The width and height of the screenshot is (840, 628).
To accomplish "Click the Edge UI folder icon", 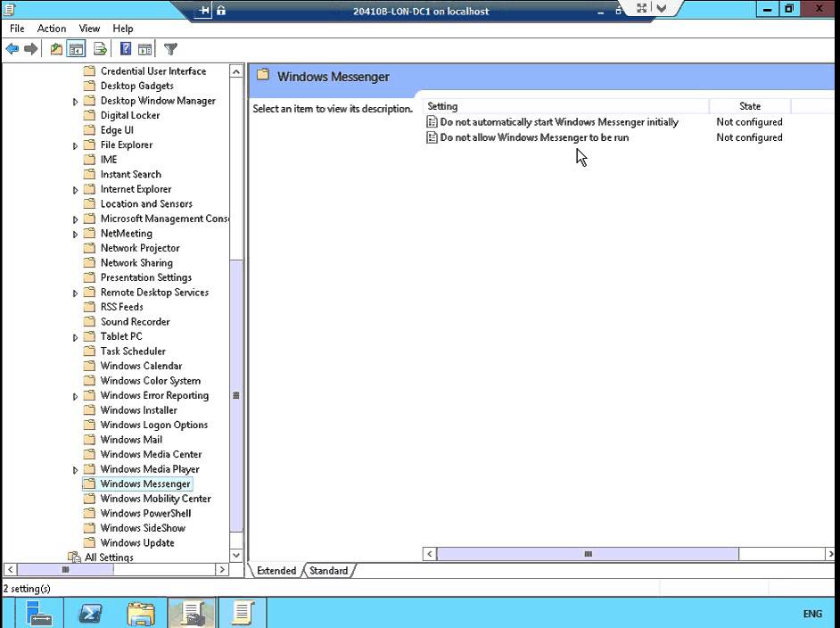I will coord(89,129).
